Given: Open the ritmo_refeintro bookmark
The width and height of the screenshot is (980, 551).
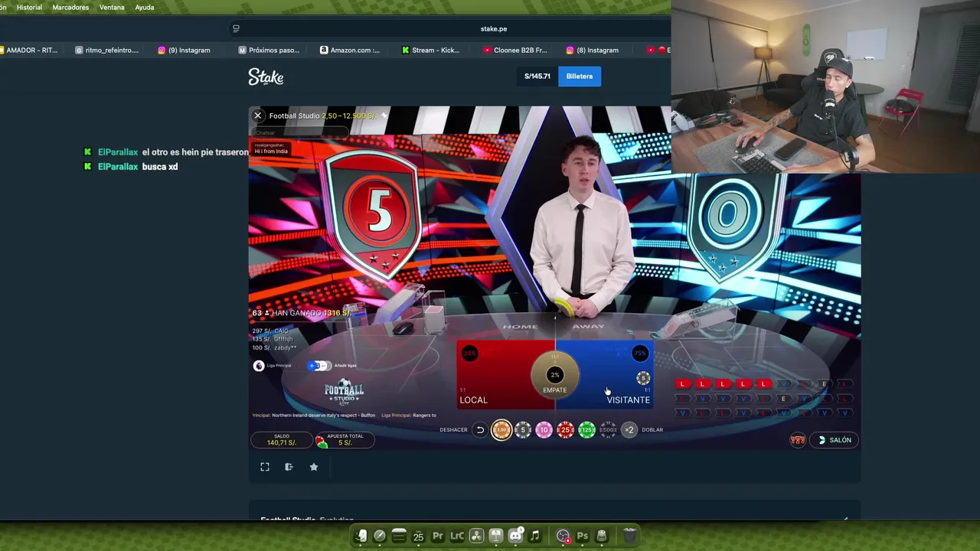Looking at the screenshot, I should 107,50.
